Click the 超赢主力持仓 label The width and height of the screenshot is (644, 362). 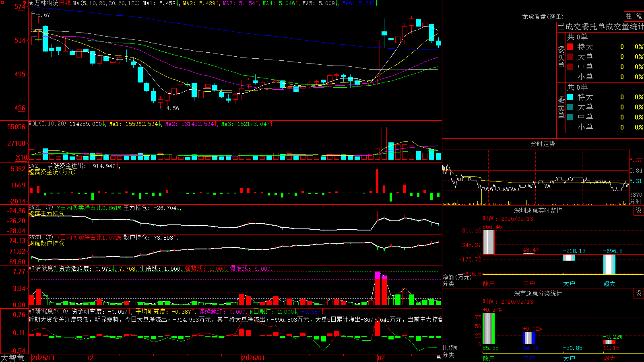click(x=46, y=214)
